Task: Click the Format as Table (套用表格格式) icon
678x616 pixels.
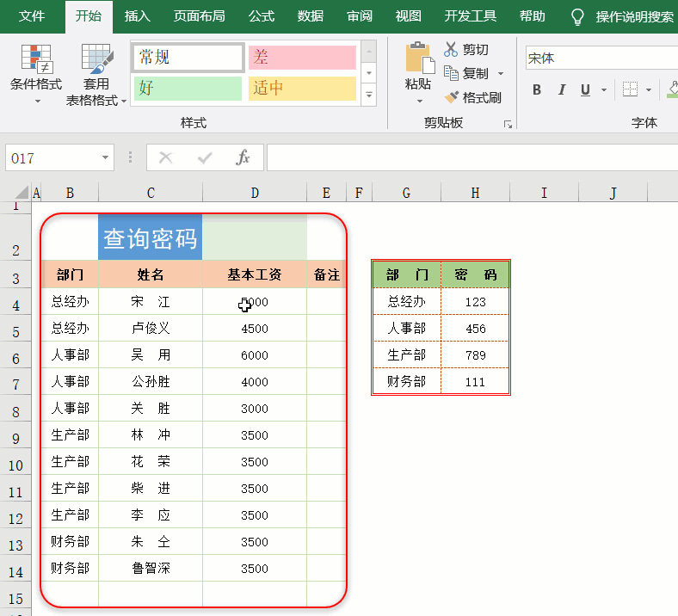Action: [x=97, y=59]
